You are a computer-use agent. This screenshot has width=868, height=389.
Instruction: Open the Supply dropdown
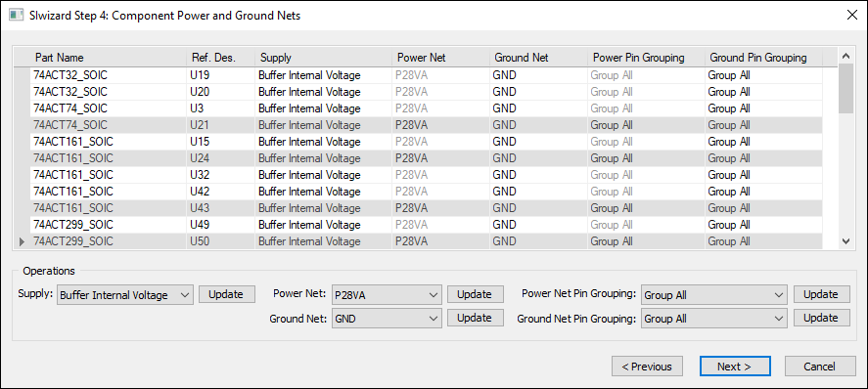coord(124,295)
